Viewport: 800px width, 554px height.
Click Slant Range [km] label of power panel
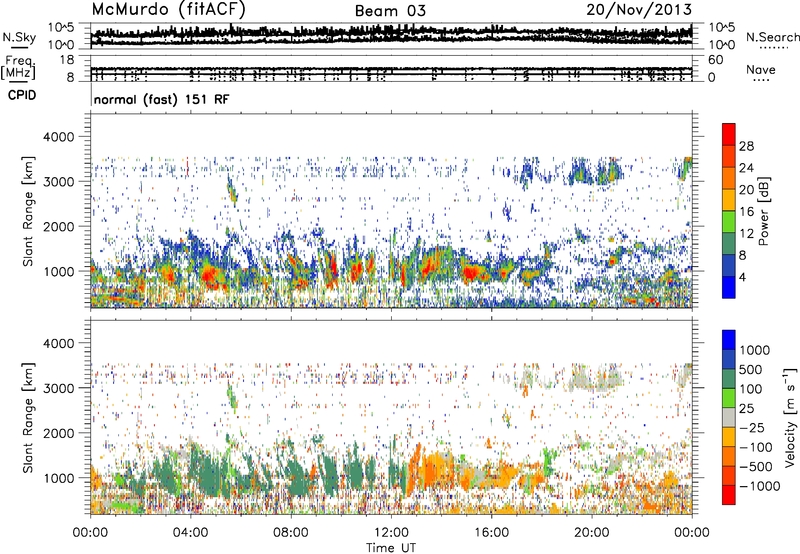pyautogui.click(x=28, y=211)
